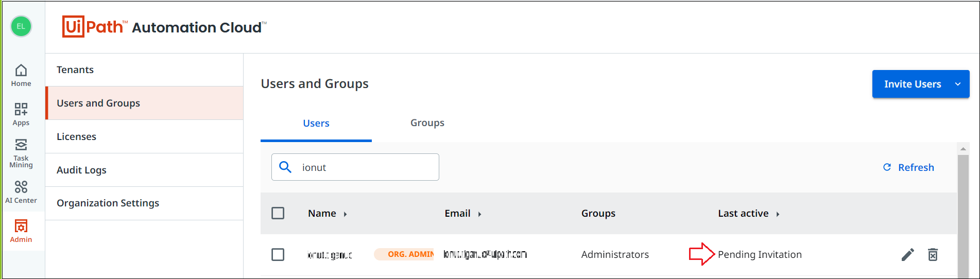
Task: Click the Refresh button
Action: [x=908, y=167]
